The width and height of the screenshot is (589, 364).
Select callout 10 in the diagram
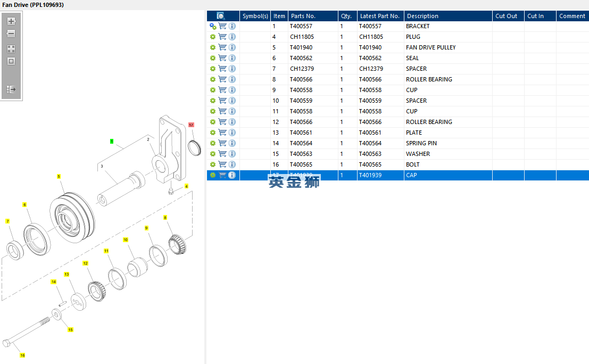(x=126, y=239)
